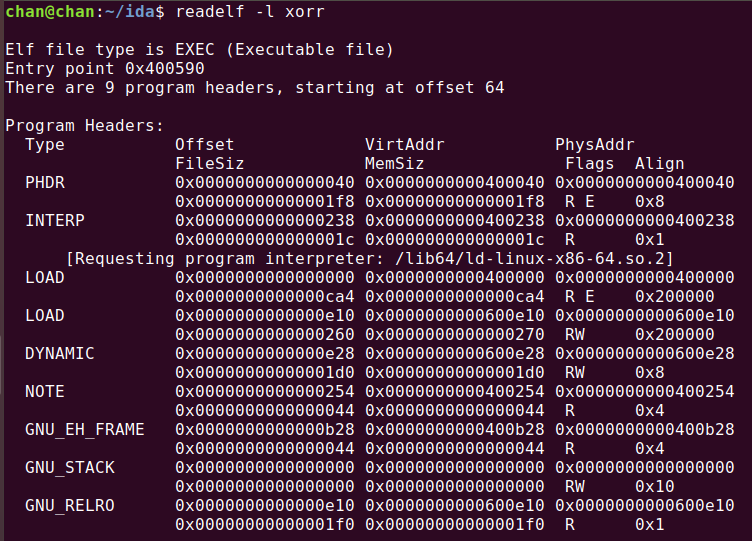The image size is (752, 541).
Task: Click the INTERP type row label
Action: coord(55,221)
